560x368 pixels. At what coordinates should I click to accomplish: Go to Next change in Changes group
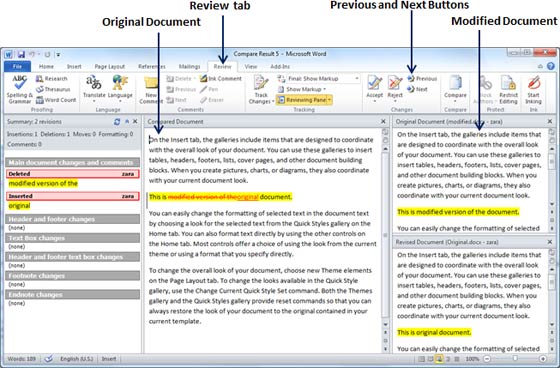[417, 89]
